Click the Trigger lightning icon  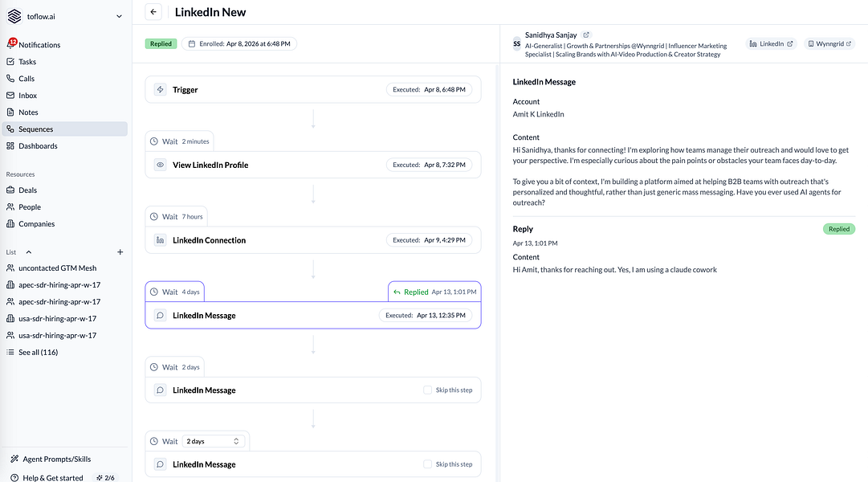(160, 89)
